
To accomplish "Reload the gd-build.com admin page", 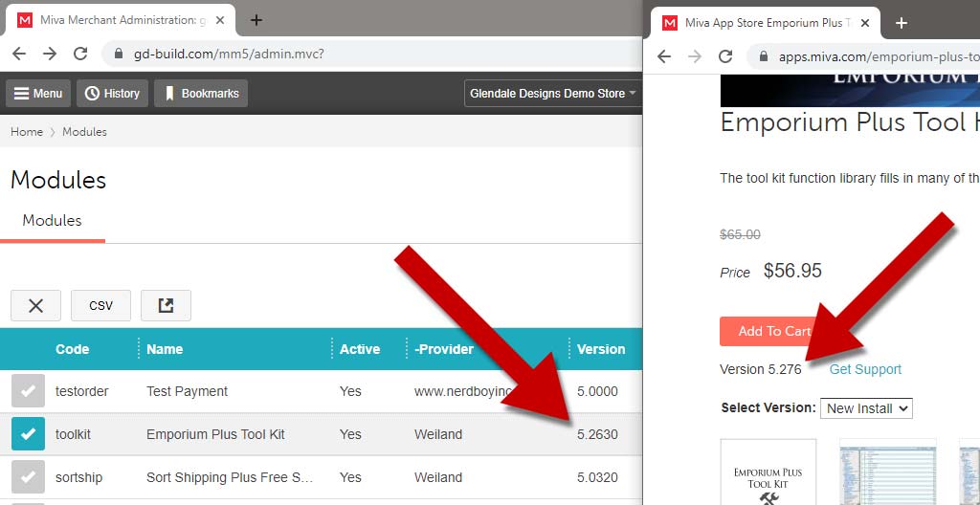I will (x=80, y=54).
